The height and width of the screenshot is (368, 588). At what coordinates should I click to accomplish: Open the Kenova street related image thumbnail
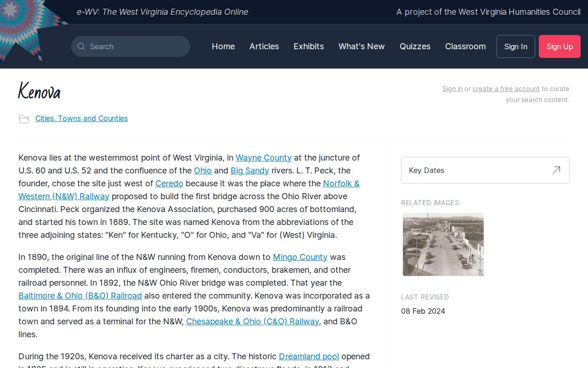(x=443, y=244)
